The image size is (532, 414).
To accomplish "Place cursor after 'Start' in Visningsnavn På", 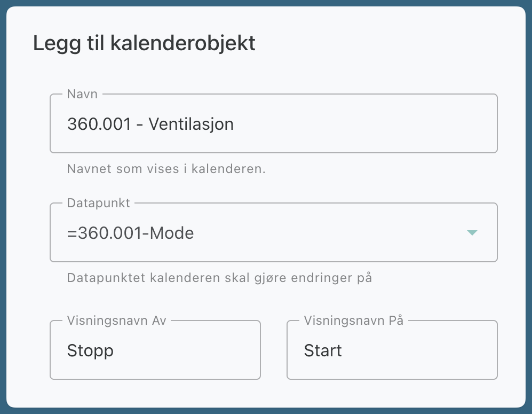I will pos(343,351).
